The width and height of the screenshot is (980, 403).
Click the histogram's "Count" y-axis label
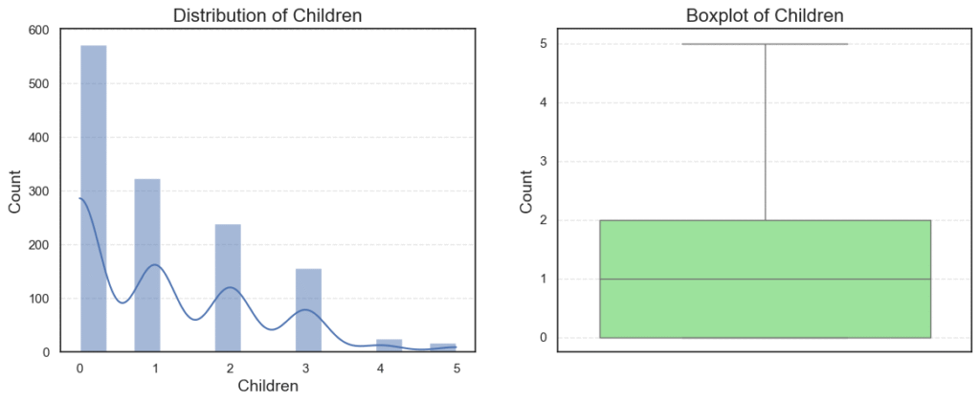coord(15,191)
